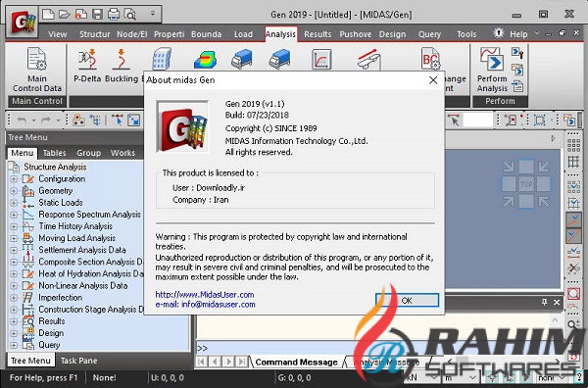Switch to Works tab in Tree Menu
588x388 pixels.
tap(122, 153)
